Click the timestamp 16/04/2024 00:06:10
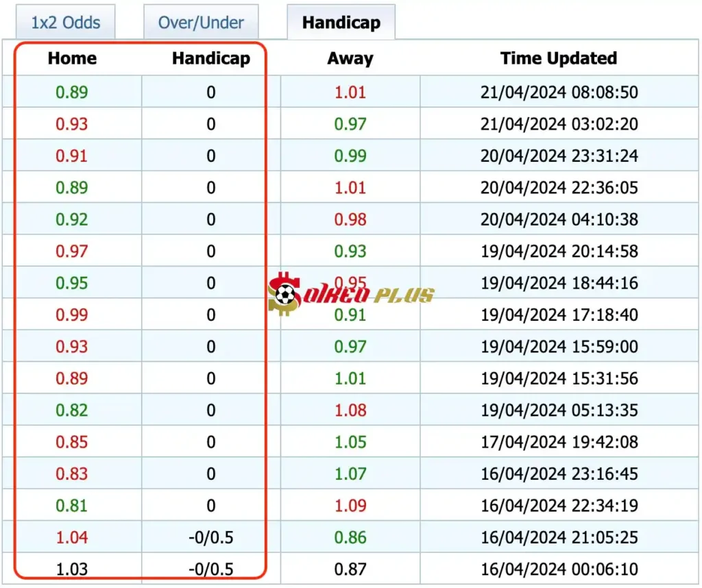702x588 pixels. pyautogui.click(x=559, y=569)
